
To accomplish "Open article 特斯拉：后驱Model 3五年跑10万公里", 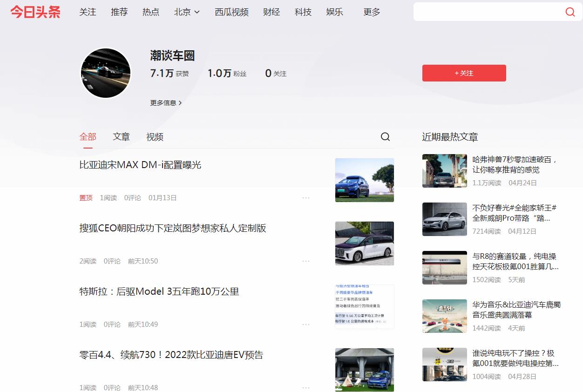I will [x=159, y=291].
